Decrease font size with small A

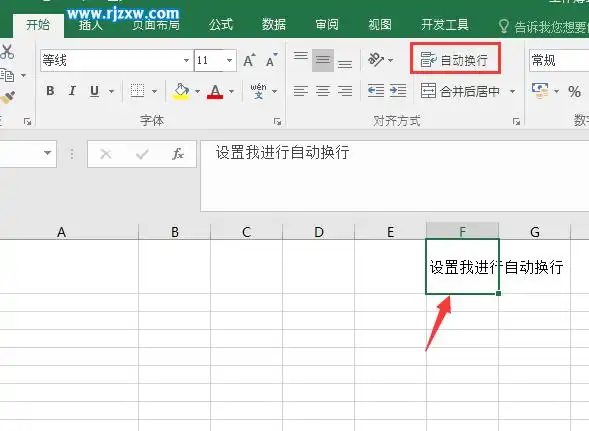[x=271, y=60]
